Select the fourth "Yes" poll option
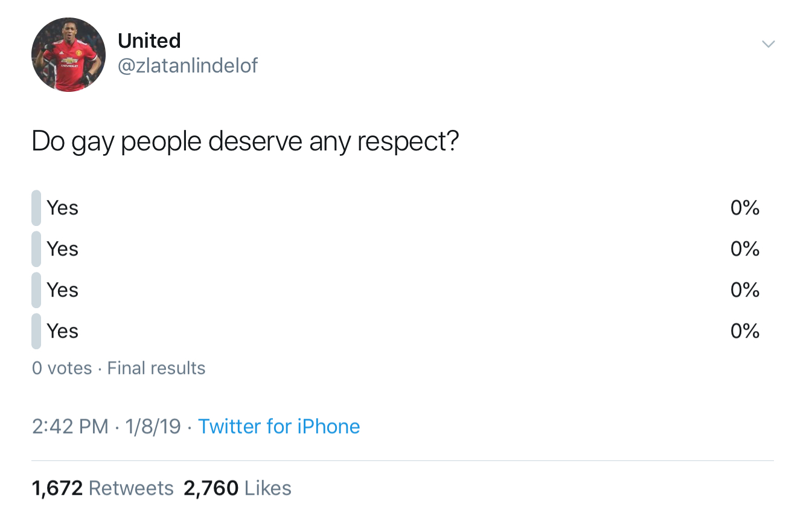This screenshot has height=513, width=812. click(63, 331)
